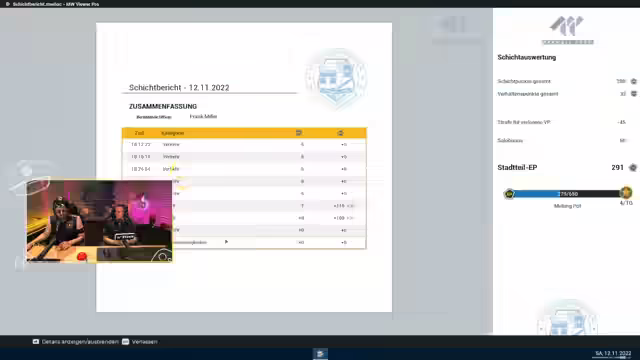Viewport: 640px width, 360px height.
Task: Click the current level badge at progress bar start
Action: coord(509,194)
